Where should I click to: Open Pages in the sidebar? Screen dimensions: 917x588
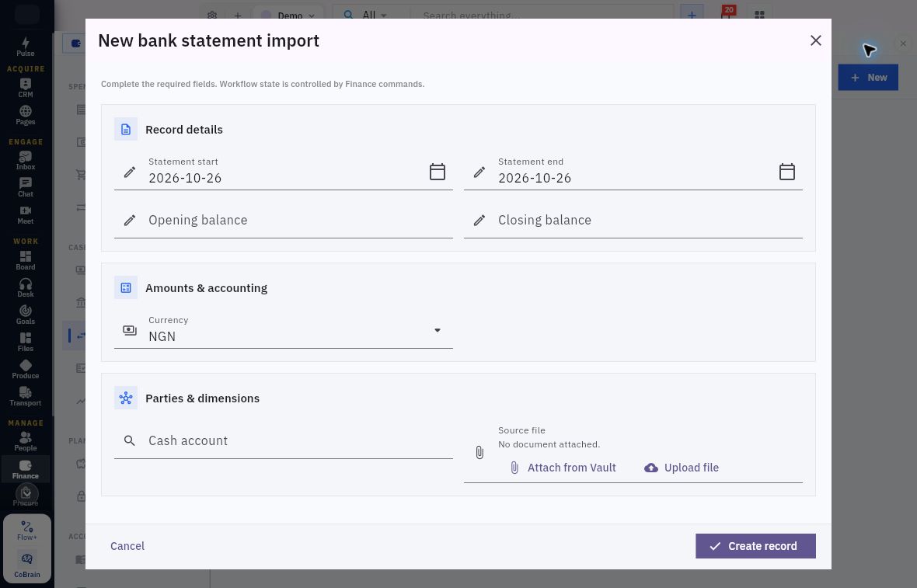coord(25,115)
